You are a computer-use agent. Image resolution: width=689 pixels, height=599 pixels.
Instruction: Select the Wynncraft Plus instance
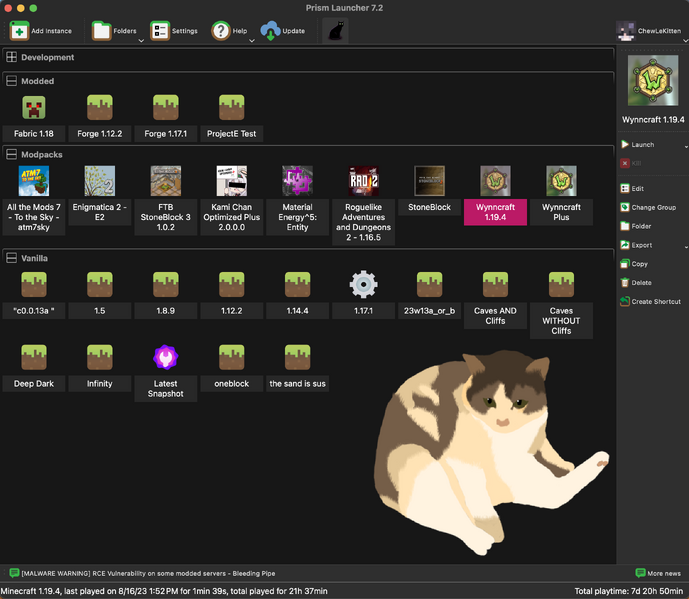tap(561, 181)
